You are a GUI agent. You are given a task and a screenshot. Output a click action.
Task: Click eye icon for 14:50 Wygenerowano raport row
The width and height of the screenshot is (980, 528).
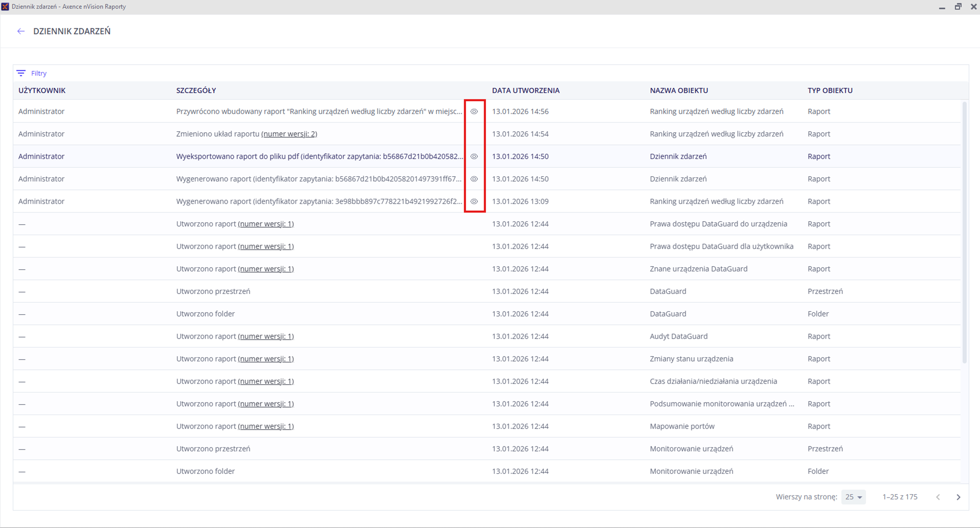474,179
